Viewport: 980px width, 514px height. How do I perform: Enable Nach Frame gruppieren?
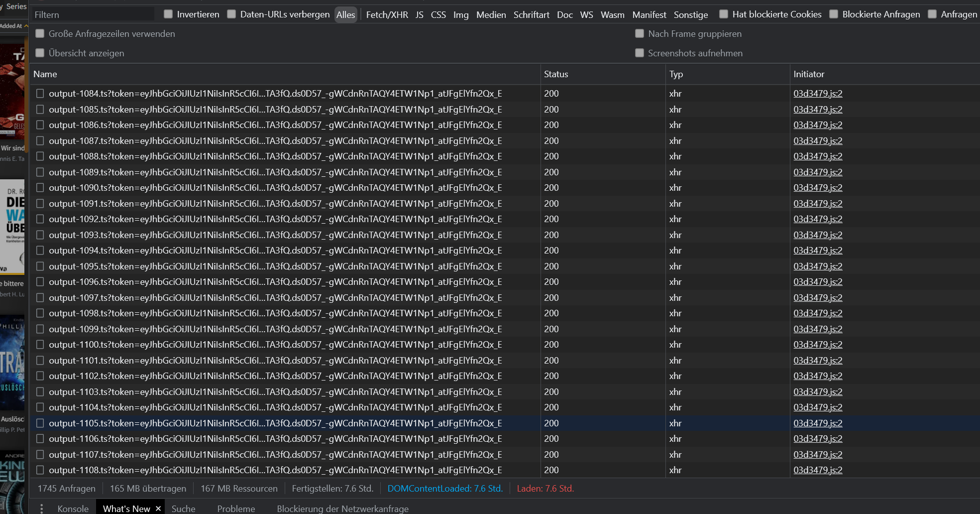tap(640, 33)
